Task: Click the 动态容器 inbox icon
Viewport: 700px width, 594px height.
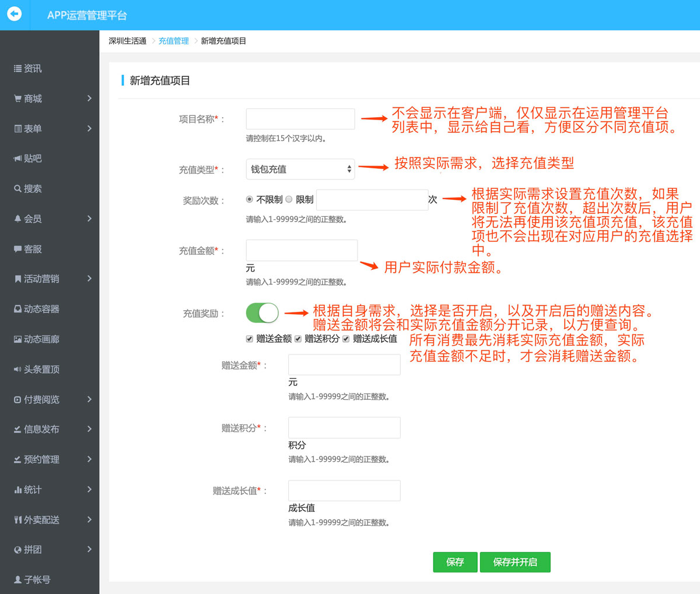Action: [x=17, y=309]
